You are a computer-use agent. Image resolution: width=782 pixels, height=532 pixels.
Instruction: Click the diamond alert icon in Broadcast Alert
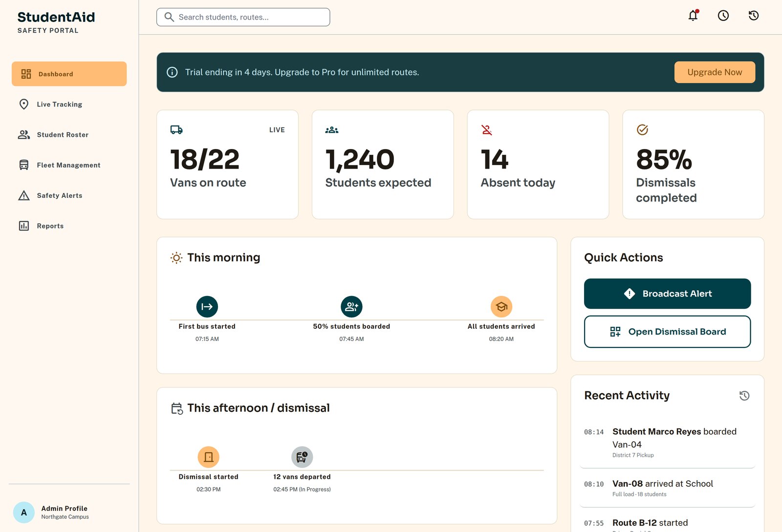(630, 294)
